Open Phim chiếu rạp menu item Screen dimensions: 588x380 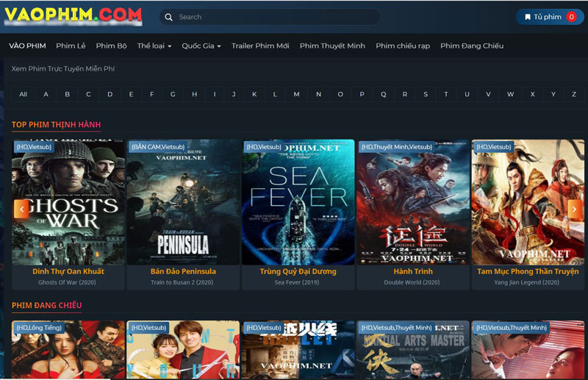click(x=403, y=46)
